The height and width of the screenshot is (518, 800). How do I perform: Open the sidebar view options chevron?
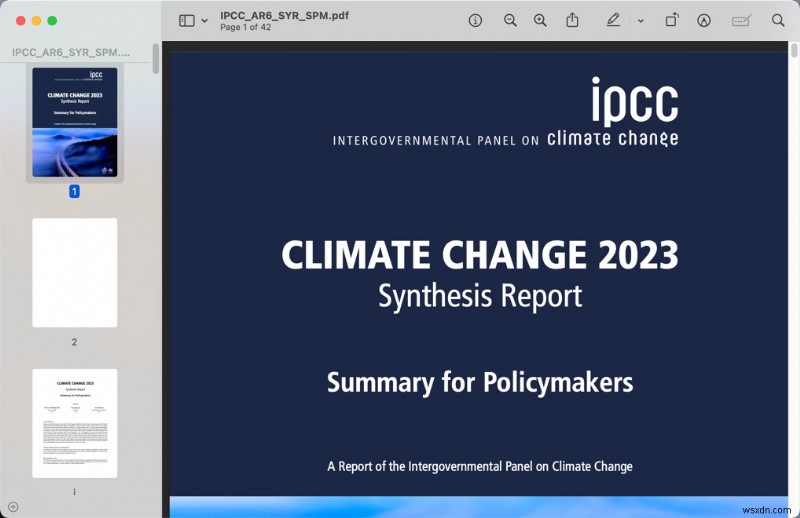(x=205, y=21)
